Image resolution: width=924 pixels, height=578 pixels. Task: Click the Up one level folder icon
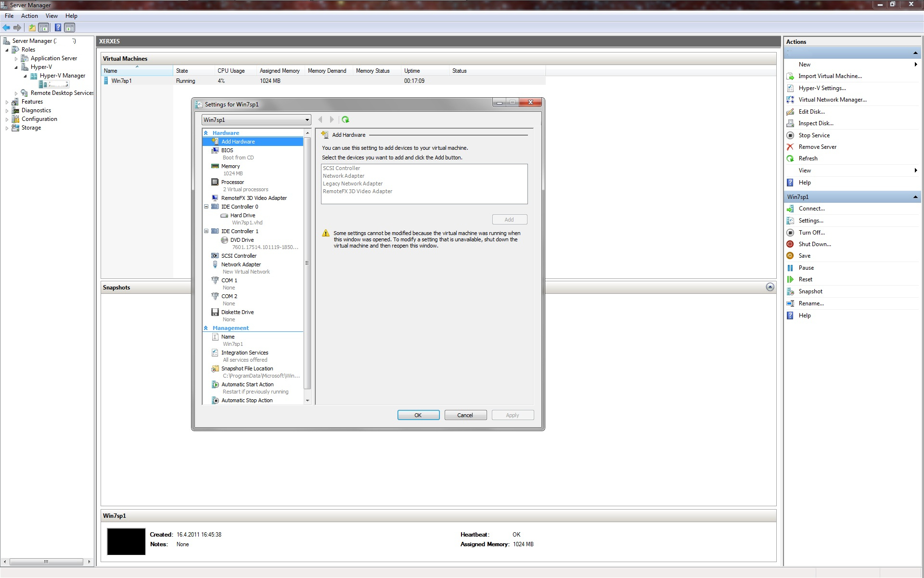coord(32,27)
